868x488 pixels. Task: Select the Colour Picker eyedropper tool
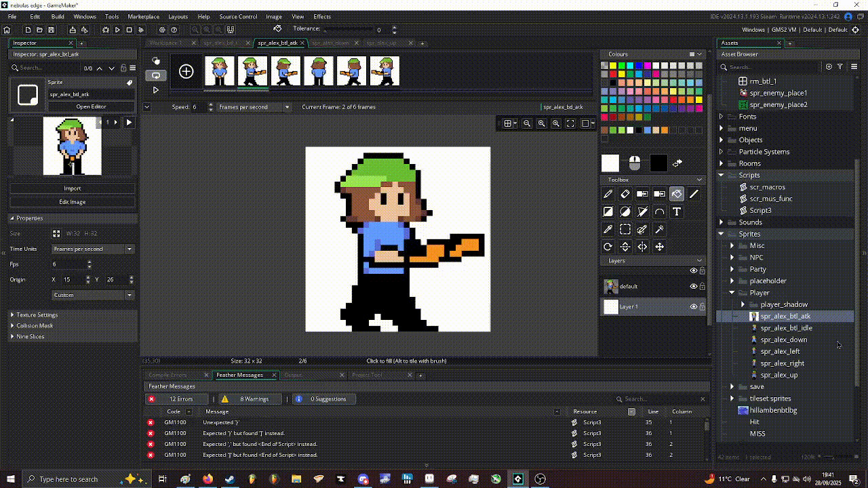608,230
